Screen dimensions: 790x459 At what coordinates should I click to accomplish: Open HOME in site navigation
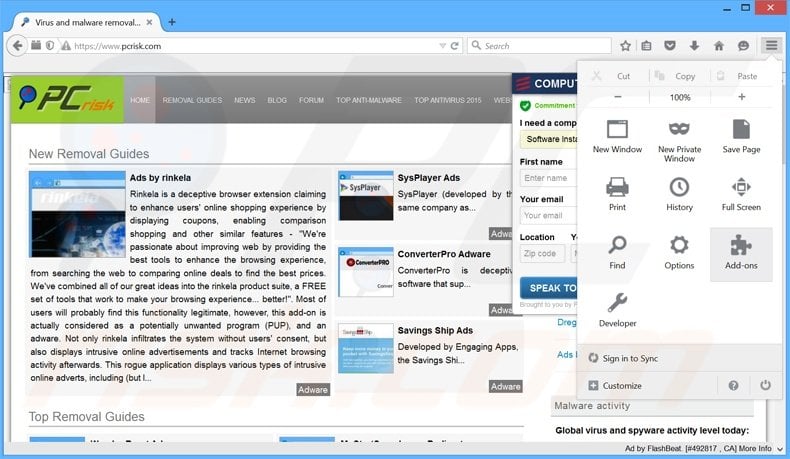click(x=140, y=100)
